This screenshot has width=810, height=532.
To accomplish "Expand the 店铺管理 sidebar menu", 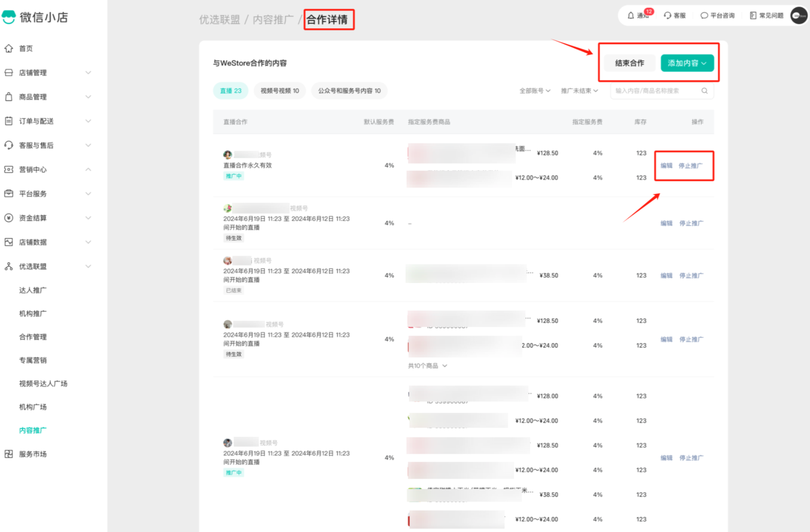I will point(88,73).
